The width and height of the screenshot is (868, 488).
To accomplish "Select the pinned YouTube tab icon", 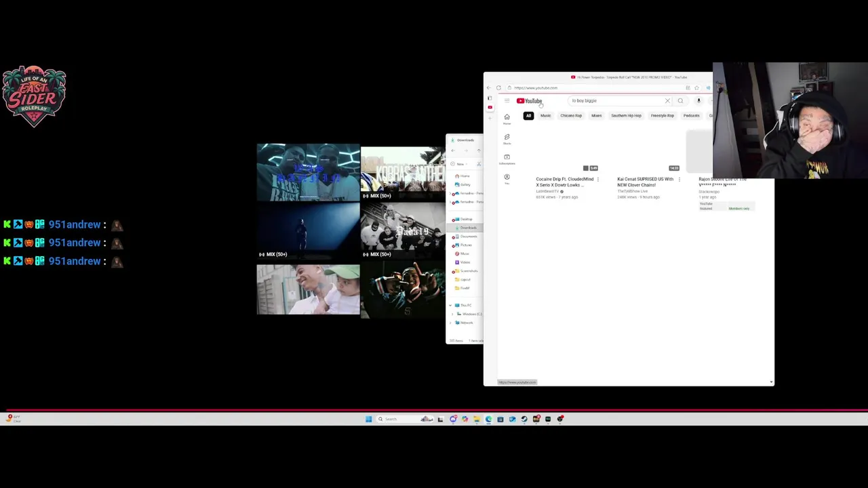I will (x=490, y=107).
